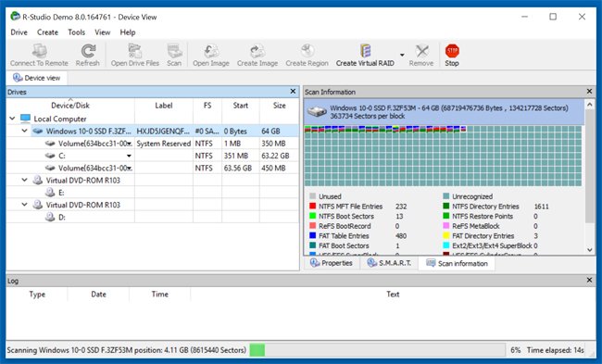The width and height of the screenshot is (602, 364).
Task: Open the Create Virtual RAID dropdown arrow
Action: click(x=402, y=55)
